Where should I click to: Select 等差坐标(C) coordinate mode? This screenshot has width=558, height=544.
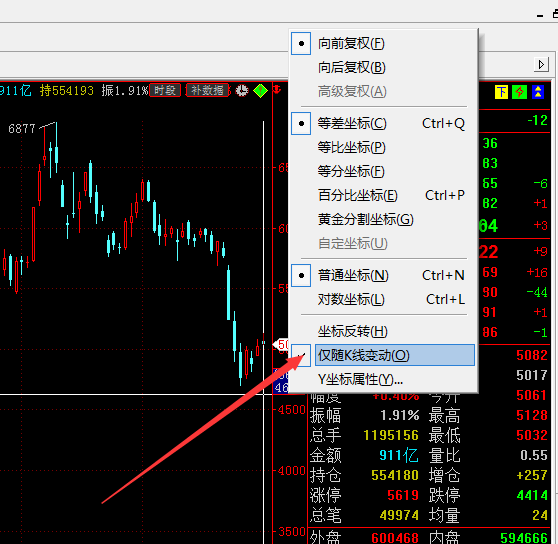(383, 123)
